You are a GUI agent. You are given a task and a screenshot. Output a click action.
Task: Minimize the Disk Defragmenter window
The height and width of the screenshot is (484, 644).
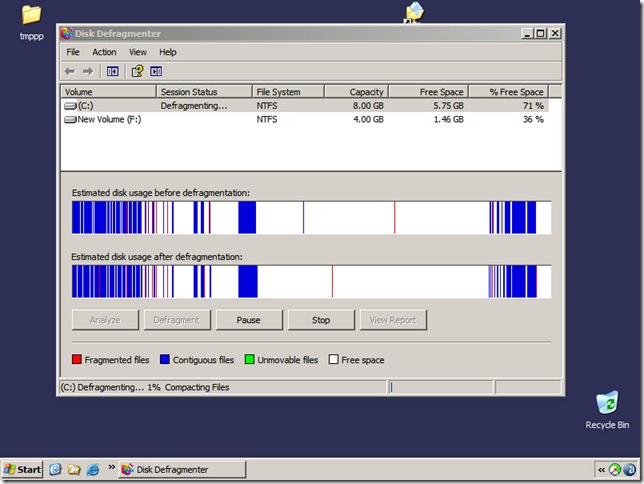527,33
